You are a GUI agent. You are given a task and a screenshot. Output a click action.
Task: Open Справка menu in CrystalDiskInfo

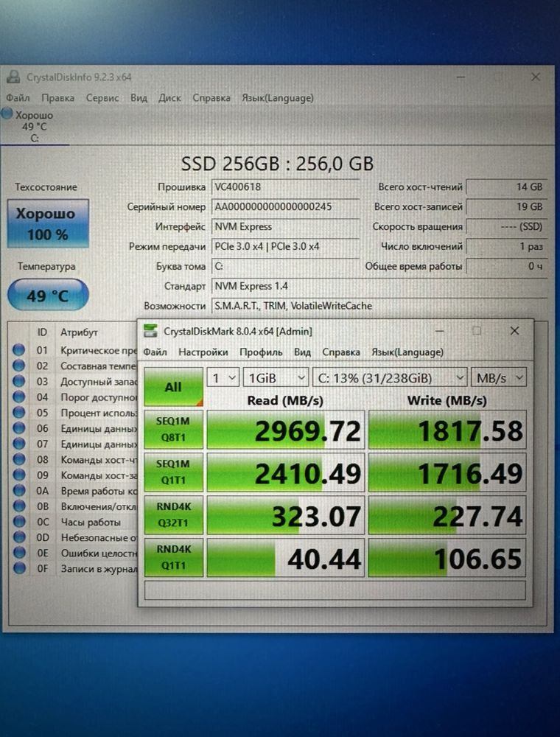pyautogui.click(x=211, y=98)
